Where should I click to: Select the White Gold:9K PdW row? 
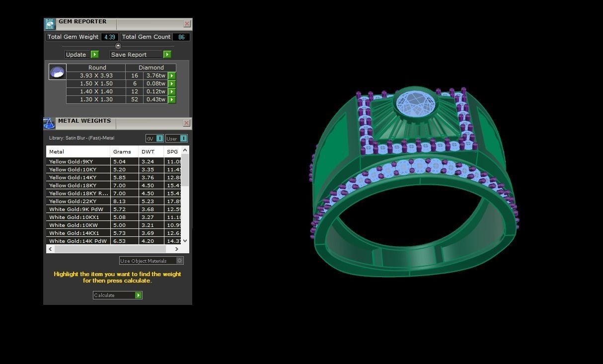click(x=114, y=209)
